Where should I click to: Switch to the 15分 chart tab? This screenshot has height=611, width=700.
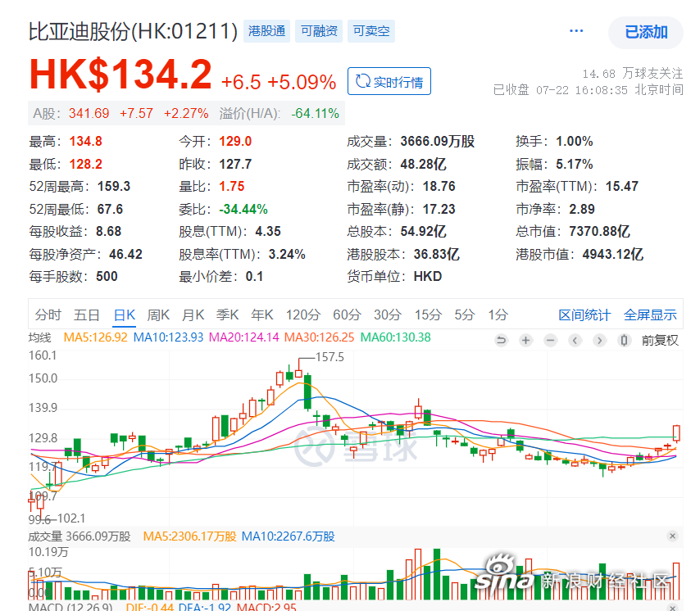(428, 315)
